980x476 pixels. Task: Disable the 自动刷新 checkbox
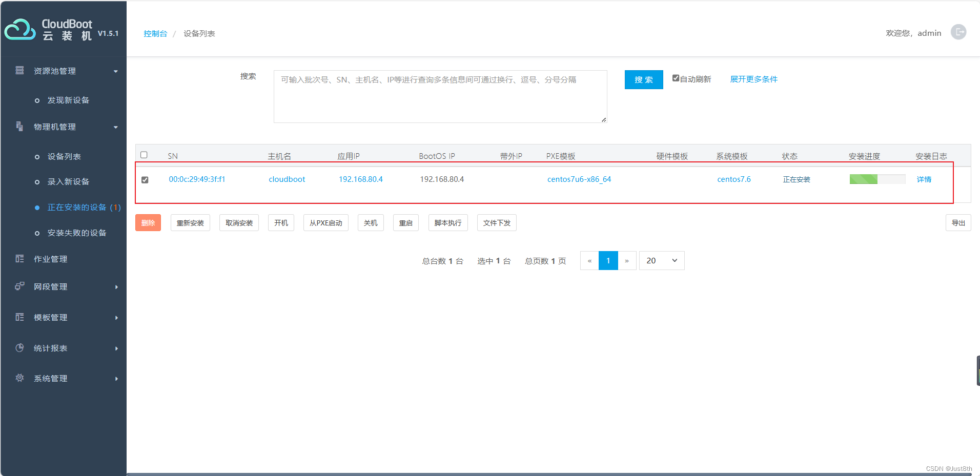[676, 78]
